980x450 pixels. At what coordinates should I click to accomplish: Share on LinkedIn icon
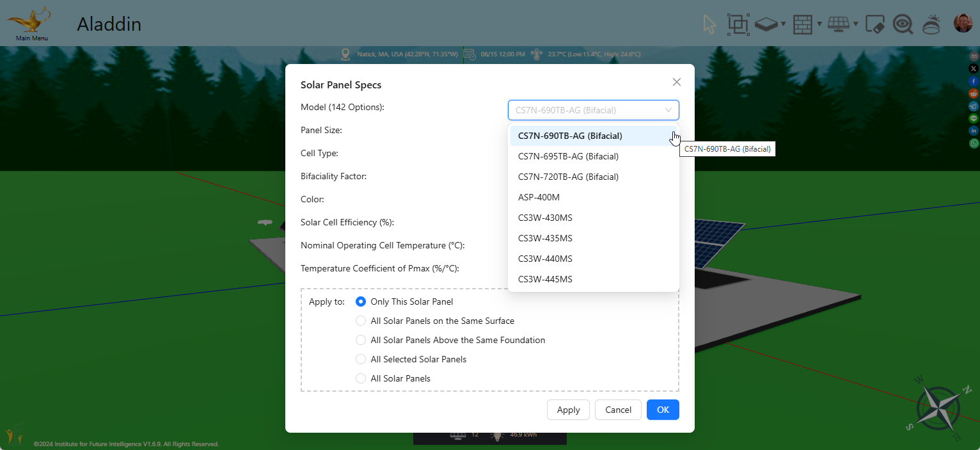pyautogui.click(x=974, y=131)
